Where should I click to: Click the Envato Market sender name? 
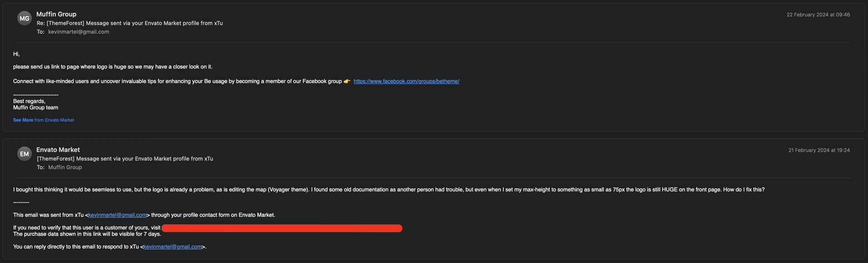click(58, 150)
